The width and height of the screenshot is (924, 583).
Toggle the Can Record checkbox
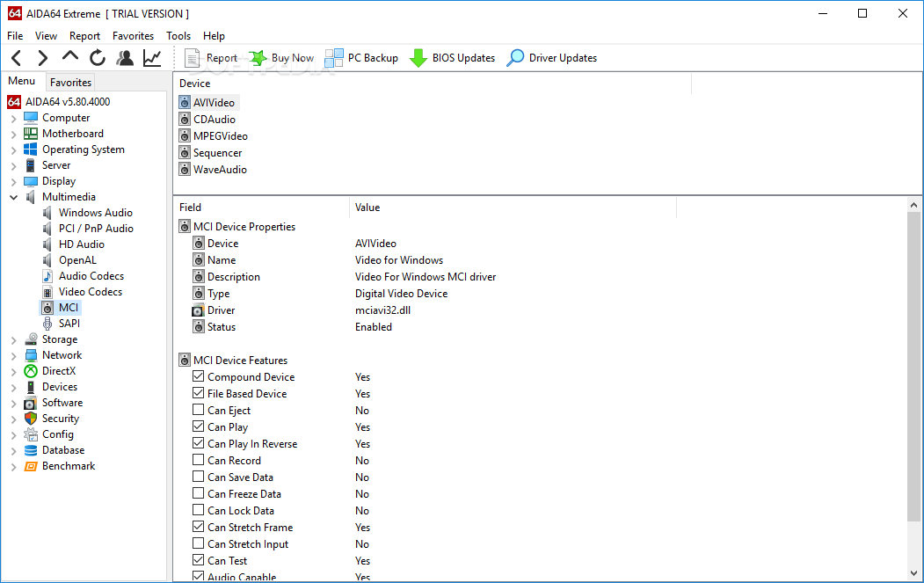click(x=199, y=460)
